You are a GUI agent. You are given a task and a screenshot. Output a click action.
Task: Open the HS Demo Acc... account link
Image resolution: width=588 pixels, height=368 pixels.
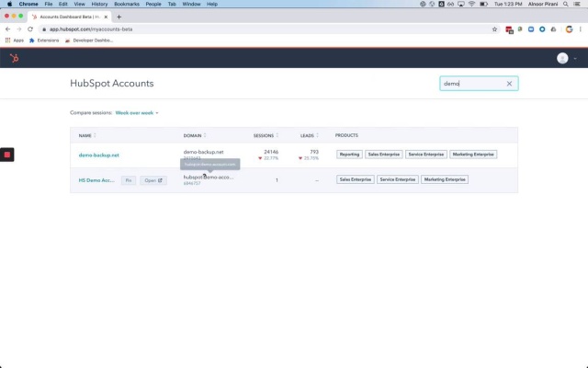point(96,180)
